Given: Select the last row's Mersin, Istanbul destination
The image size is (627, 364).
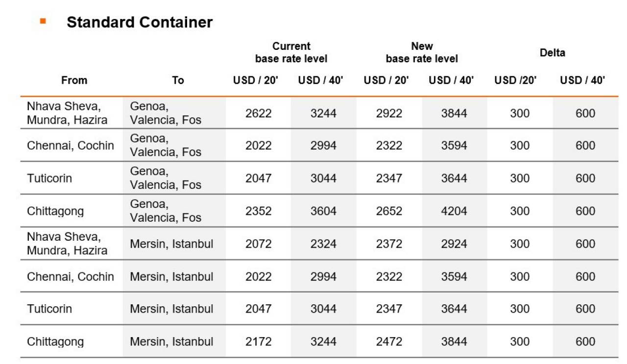Looking at the screenshot, I should click(x=171, y=341).
